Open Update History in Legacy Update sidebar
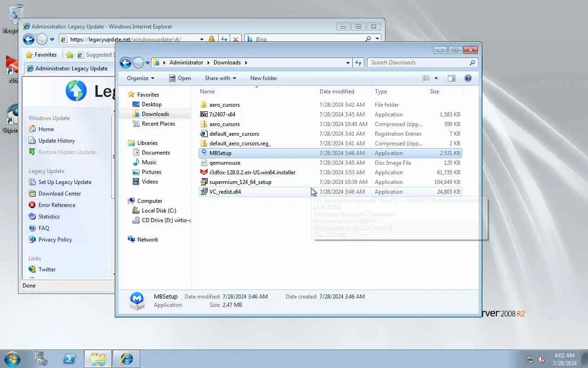Screen dimensions: 588x368 (57, 141)
